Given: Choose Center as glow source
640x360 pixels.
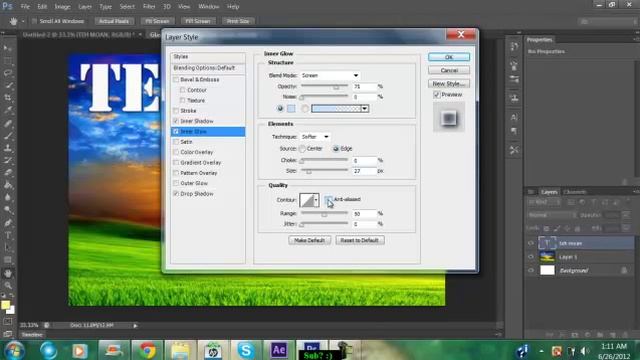Looking at the screenshot, I should coord(302,149).
